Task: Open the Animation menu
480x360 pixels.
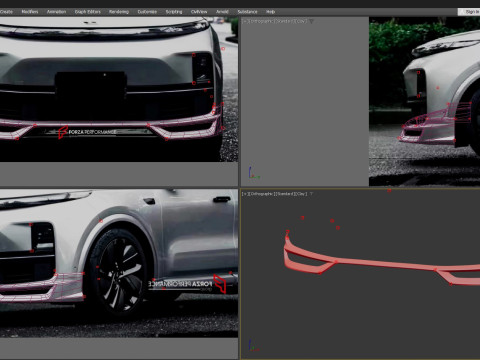Action: pyautogui.click(x=56, y=12)
